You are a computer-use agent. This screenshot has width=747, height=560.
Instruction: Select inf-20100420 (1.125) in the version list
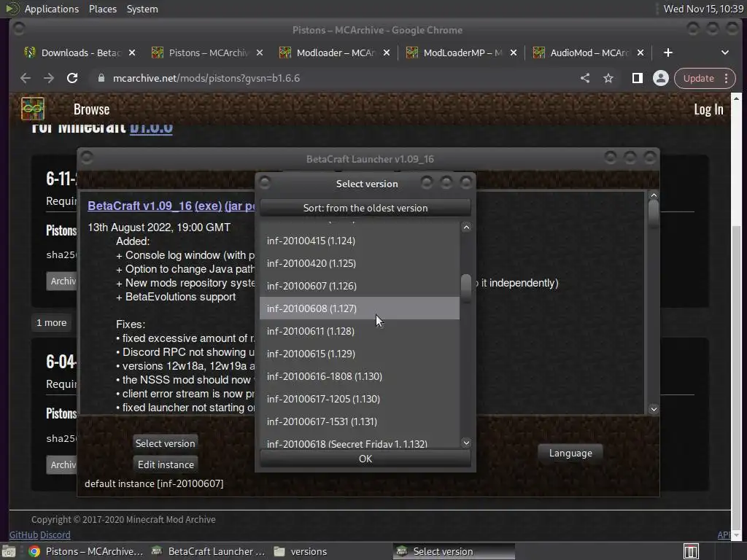point(359,263)
